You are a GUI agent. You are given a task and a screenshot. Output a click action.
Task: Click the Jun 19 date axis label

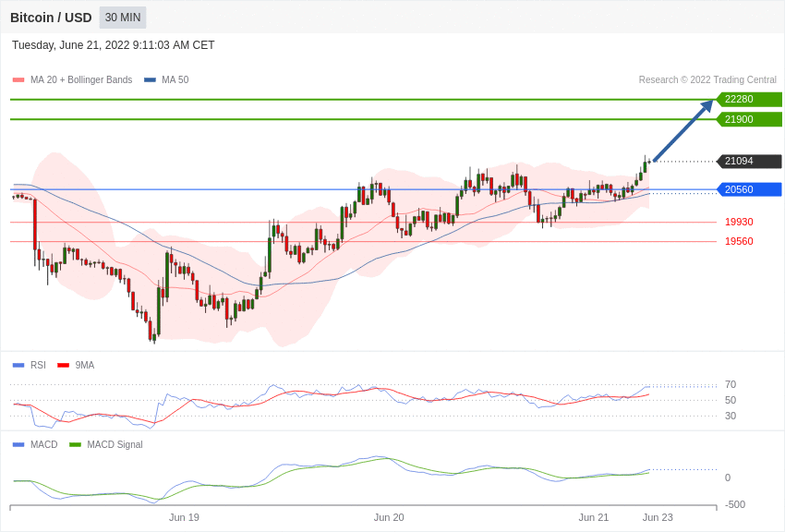pos(184,517)
